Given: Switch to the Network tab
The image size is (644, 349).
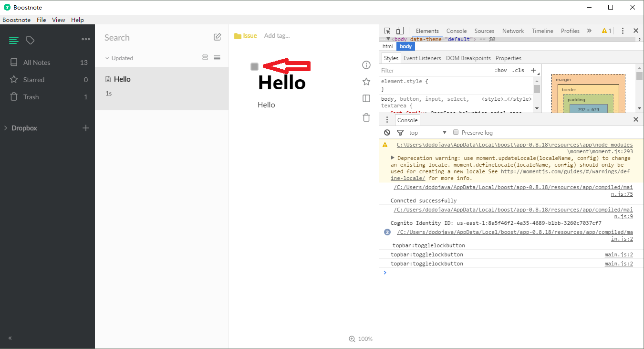Looking at the screenshot, I should pos(513,31).
